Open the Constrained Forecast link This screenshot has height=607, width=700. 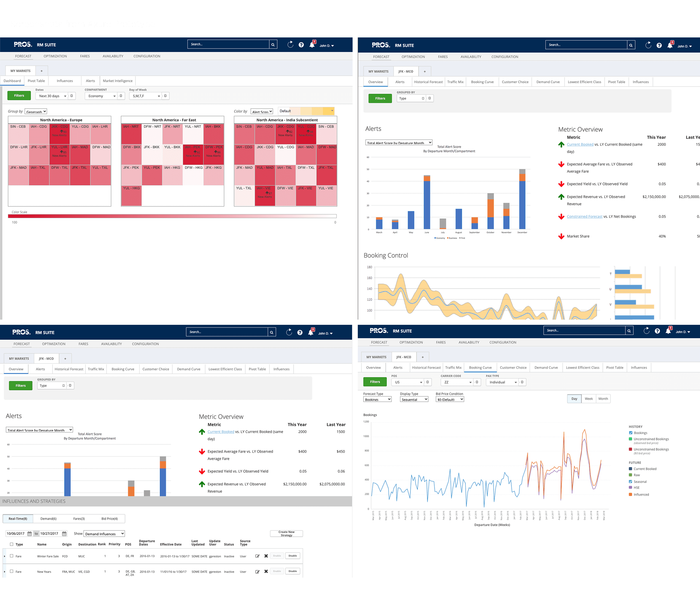click(x=584, y=217)
